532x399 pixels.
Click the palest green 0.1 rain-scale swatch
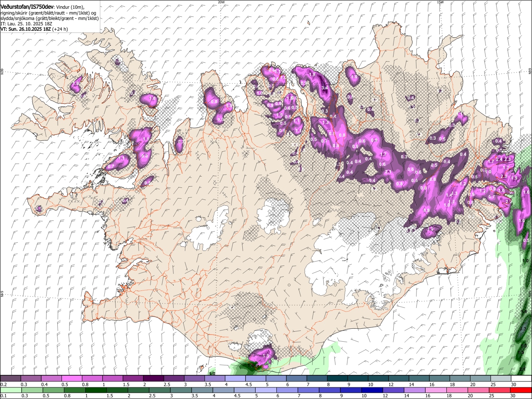click(10, 390)
